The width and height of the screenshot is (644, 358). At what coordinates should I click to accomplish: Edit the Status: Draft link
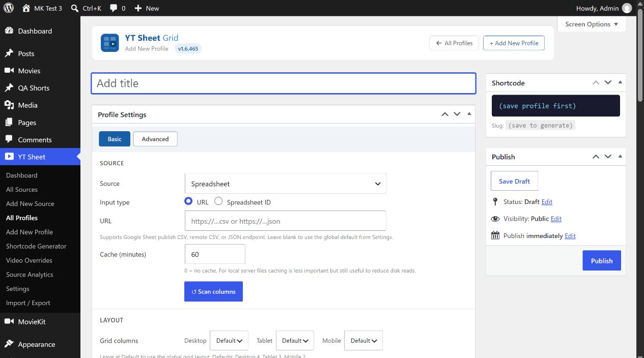(547, 202)
